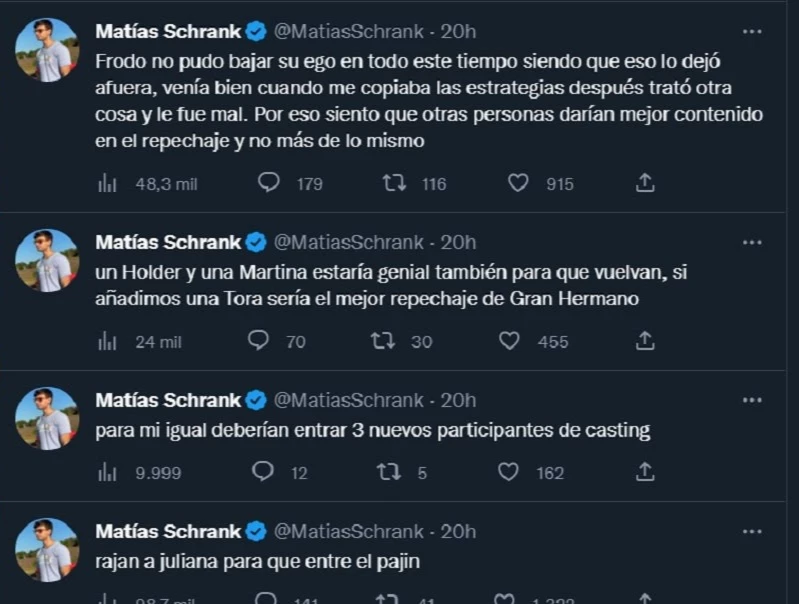This screenshot has height=604, width=799.
Task: Reply to the casting participants tweet
Action: click(263, 472)
